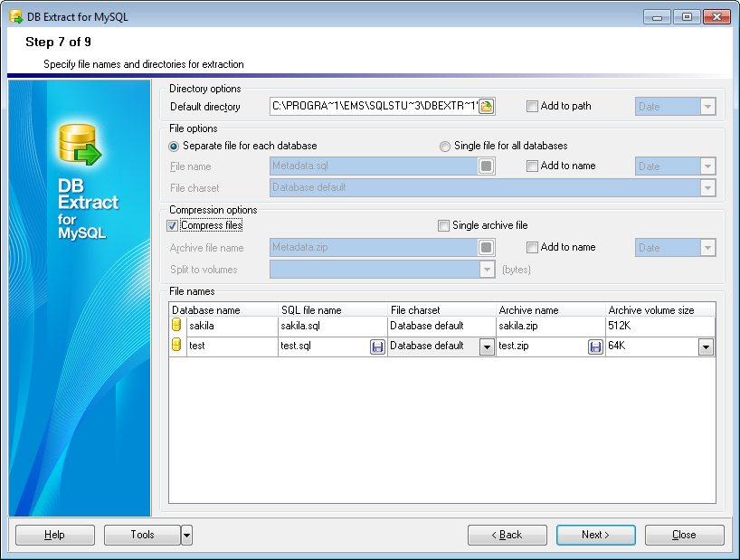740x560 pixels.
Task: Expand Archive volume size dropdown for test
Action: [x=706, y=346]
